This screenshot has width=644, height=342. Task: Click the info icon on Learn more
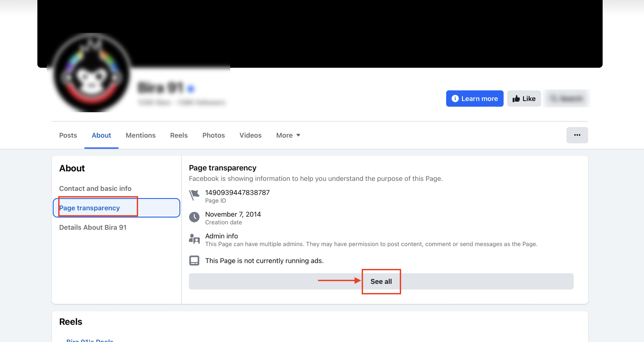[455, 98]
